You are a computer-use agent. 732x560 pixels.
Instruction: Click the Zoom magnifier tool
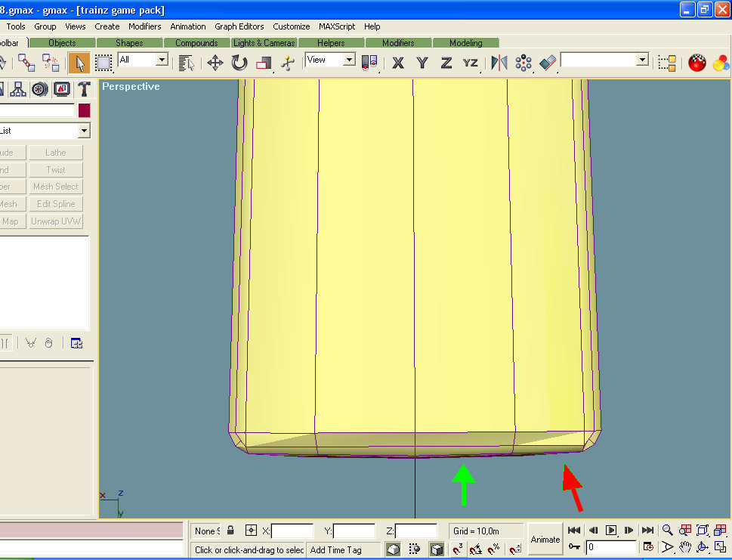click(667, 531)
